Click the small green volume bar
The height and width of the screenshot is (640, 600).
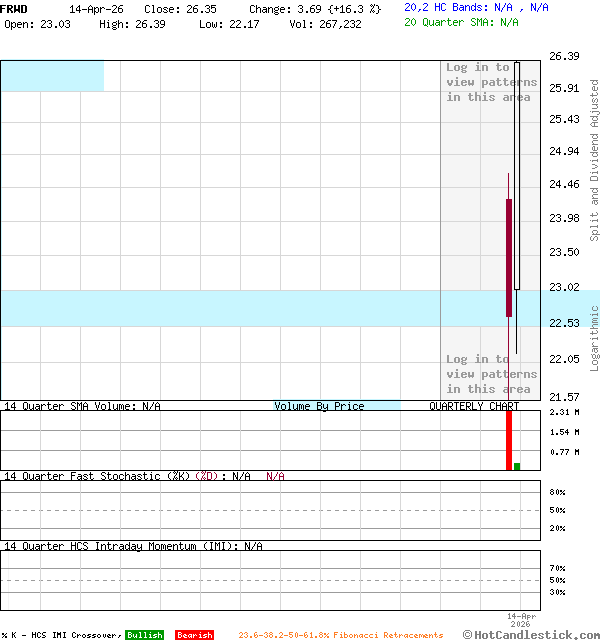point(517,466)
